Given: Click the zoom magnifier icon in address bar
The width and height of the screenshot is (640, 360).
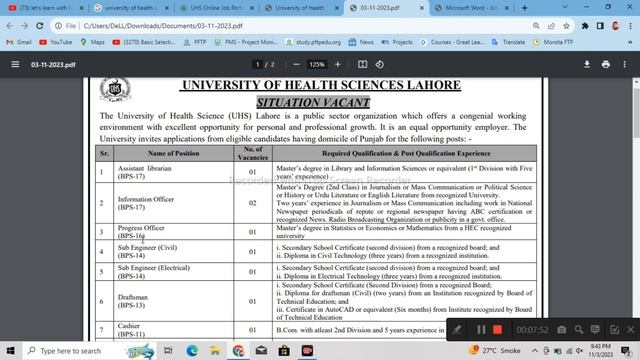Looking at the screenshot, I should tap(536, 26).
